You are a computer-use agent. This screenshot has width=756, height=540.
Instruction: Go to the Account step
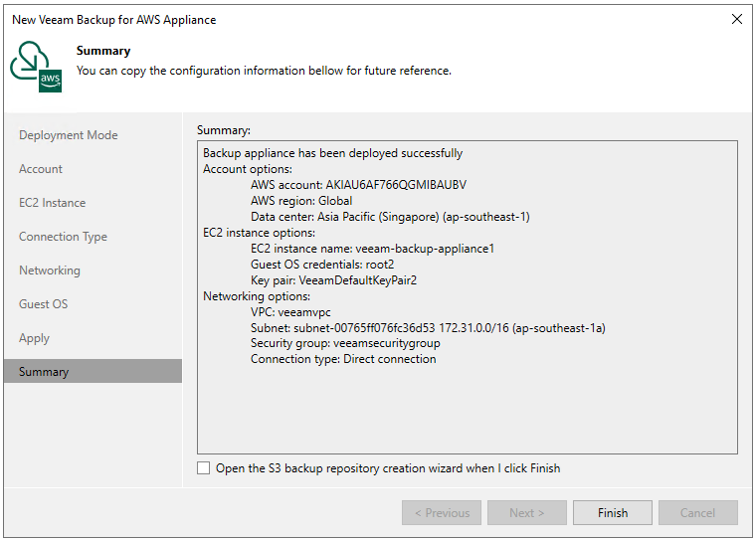coord(41,169)
